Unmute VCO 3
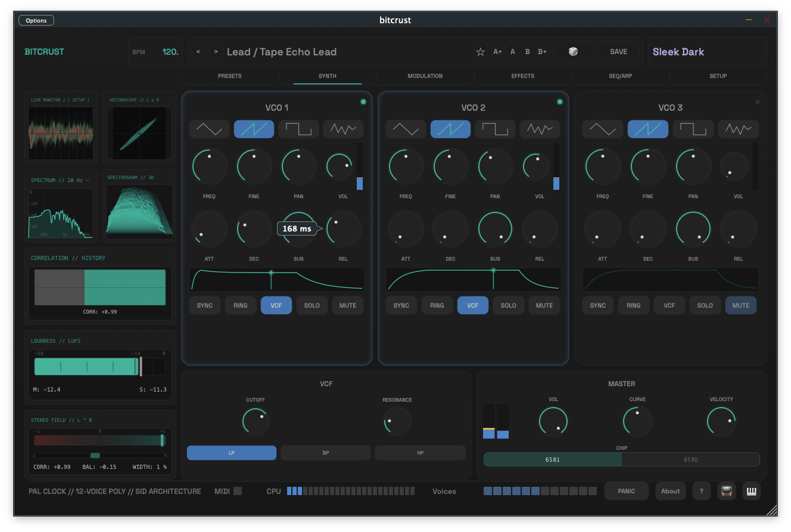 pyautogui.click(x=740, y=305)
